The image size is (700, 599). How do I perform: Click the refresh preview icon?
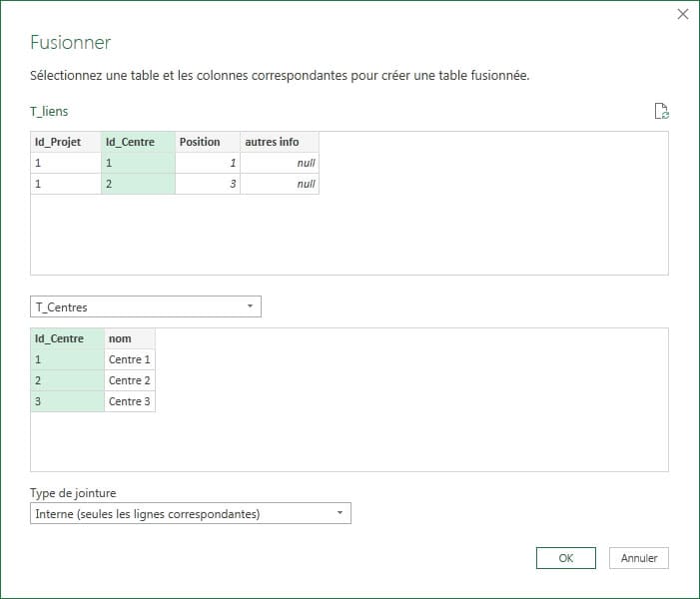(x=660, y=112)
